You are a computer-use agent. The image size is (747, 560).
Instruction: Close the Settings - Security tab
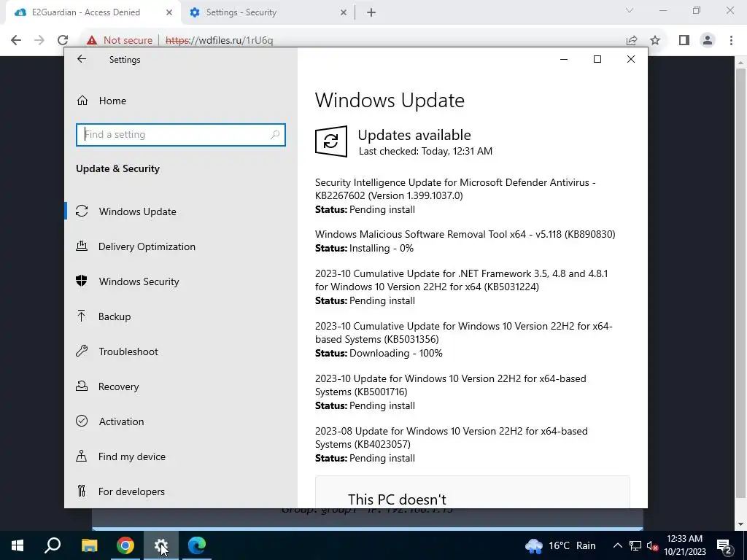[x=344, y=12]
